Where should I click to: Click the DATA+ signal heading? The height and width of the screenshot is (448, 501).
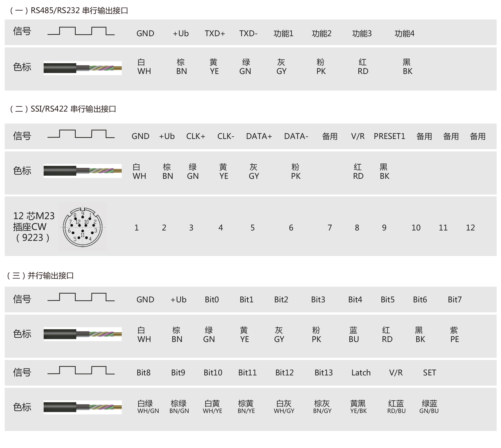pyautogui.click(x=259, y=136)
